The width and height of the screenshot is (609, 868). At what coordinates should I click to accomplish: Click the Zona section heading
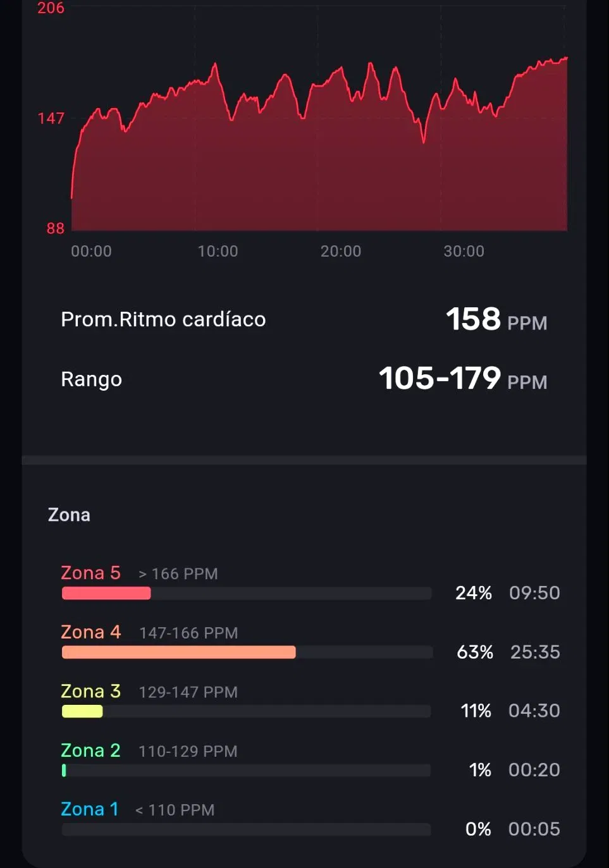point(69,515)
